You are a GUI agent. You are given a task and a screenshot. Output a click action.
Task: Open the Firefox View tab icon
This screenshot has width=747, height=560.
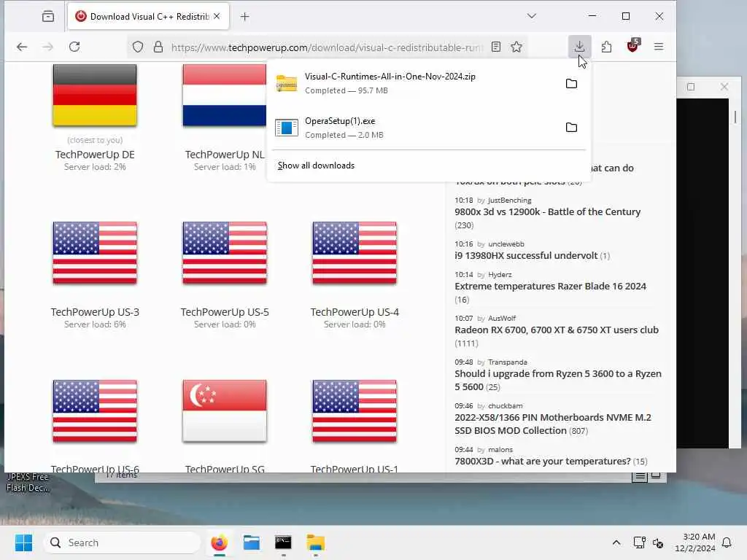tap(48, 16)
